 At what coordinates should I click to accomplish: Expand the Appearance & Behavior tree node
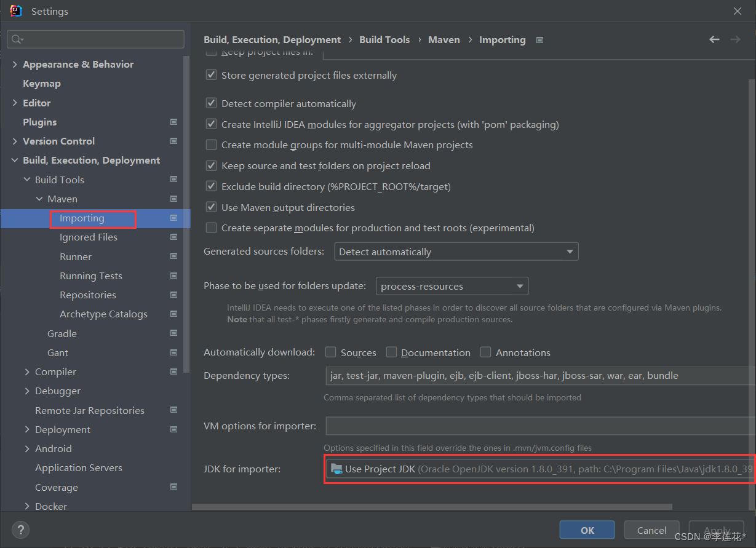tap(15, 64)
